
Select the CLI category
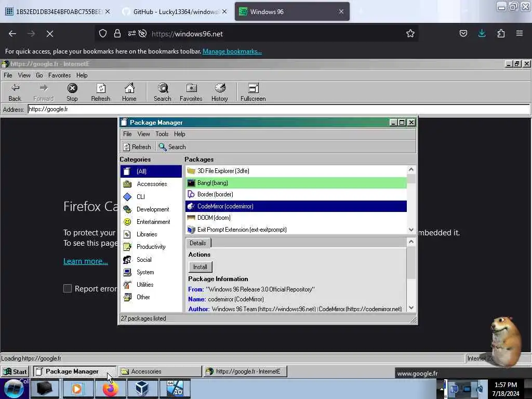[151, 197]
